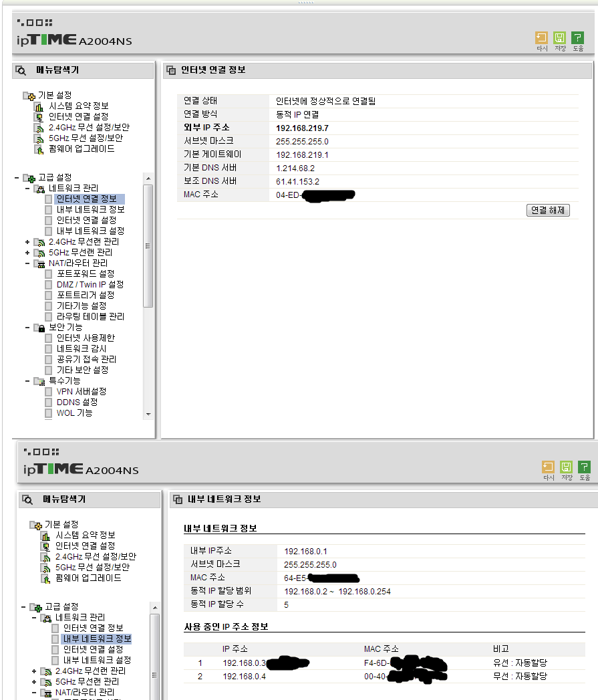Open 공유기 접속 관리 menu item
This screenshot has height=700, width=598.
click(x=86, y=360)
